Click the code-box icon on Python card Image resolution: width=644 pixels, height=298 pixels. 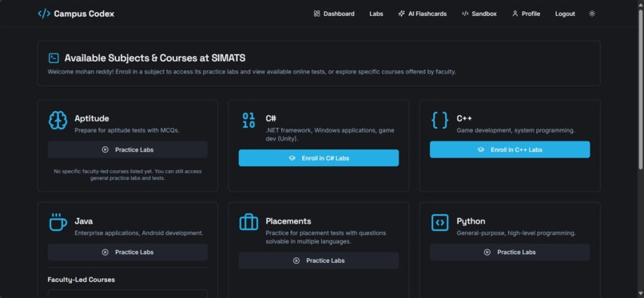click(x=440, y=222)
